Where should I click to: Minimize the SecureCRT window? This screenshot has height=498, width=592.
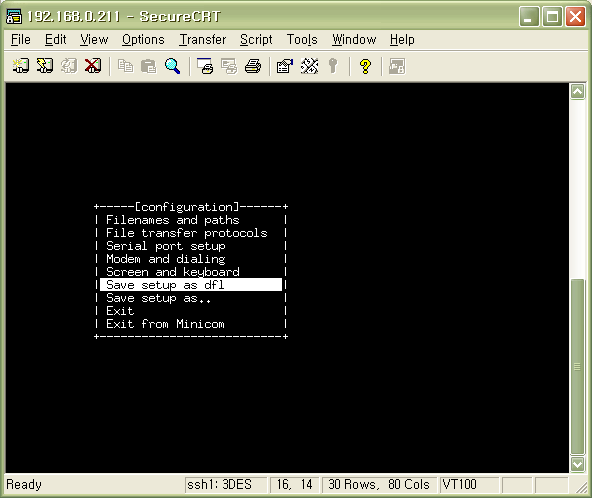tap(529, 17)
